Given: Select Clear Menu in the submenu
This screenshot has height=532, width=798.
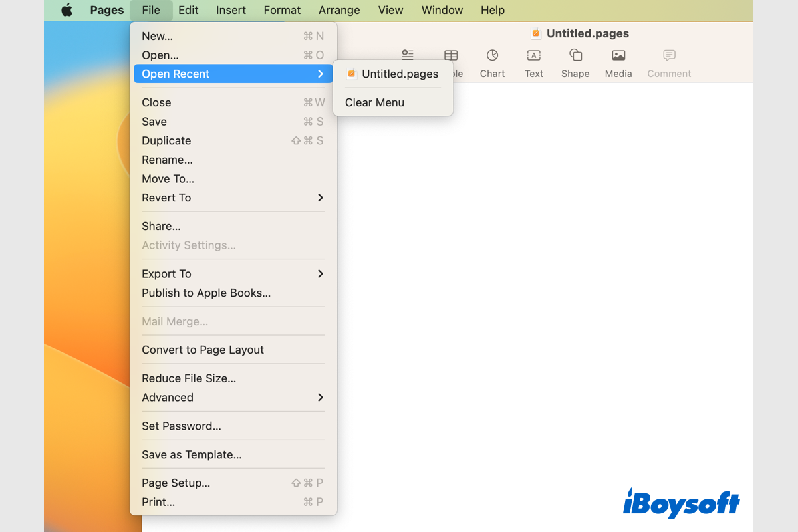Looking at the screenshot, I should [x=374, y=102].
